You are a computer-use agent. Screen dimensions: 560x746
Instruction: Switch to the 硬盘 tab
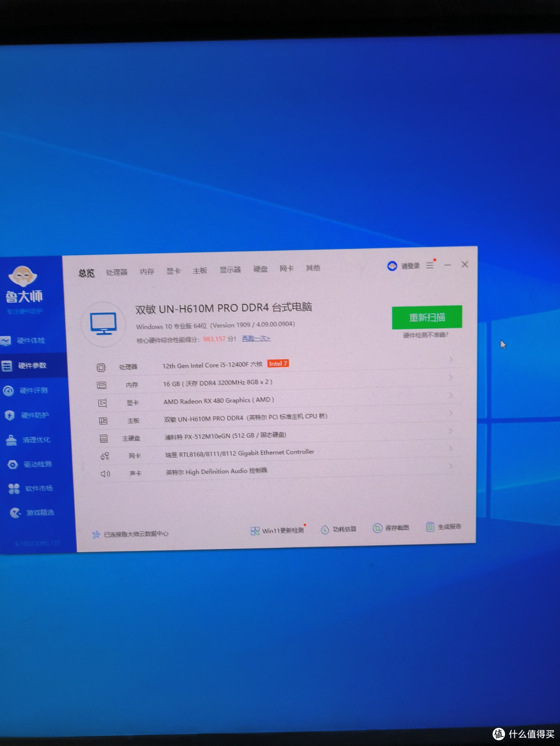pyautogui.click(x=260, y=269)
